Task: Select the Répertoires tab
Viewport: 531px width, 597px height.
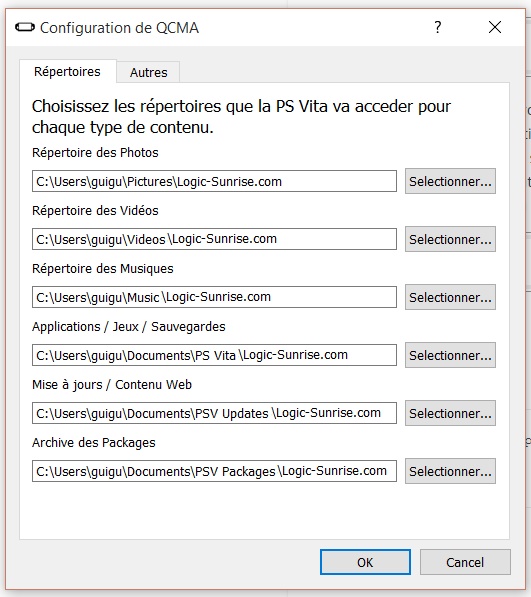Action: pos(67,71)
